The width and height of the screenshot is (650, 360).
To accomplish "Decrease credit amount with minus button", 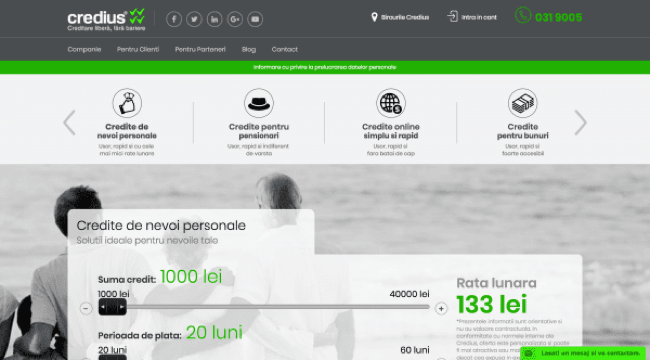I will pyautogui.click(x=86, y=309).
